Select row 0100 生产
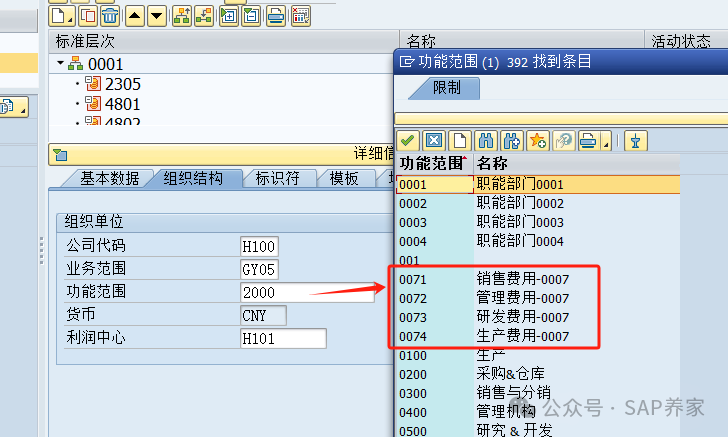 tap(538, 356)
